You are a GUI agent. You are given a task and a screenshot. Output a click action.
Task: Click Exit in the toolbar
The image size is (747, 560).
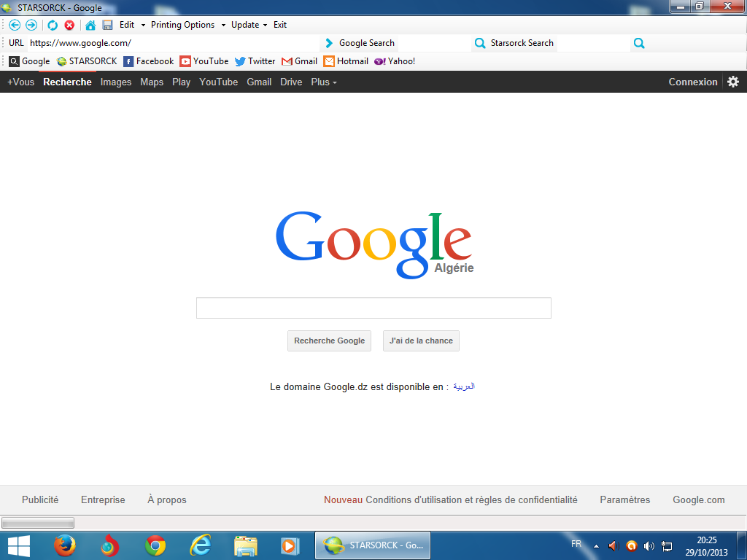[x=280, y=25]
